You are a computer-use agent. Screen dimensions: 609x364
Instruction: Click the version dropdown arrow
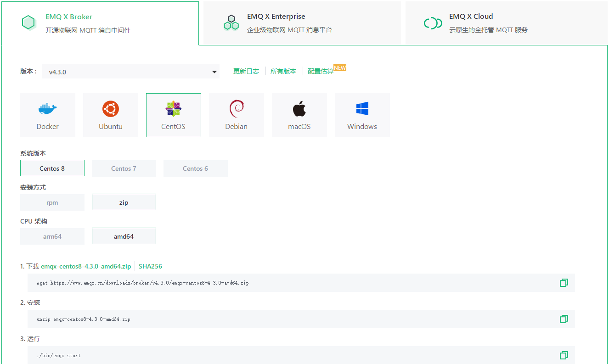(214, 72)
